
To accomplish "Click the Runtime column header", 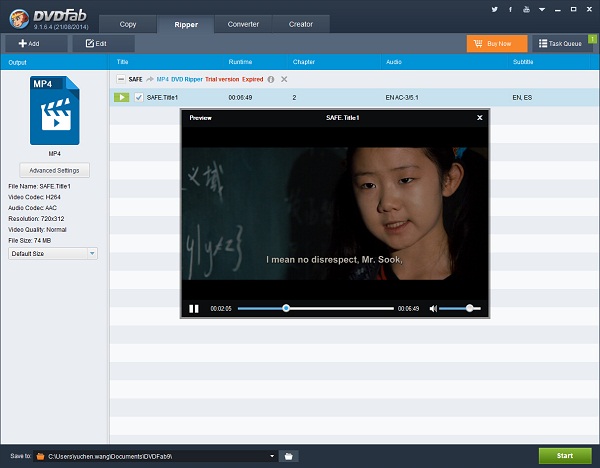I will [x=240, y=62].
